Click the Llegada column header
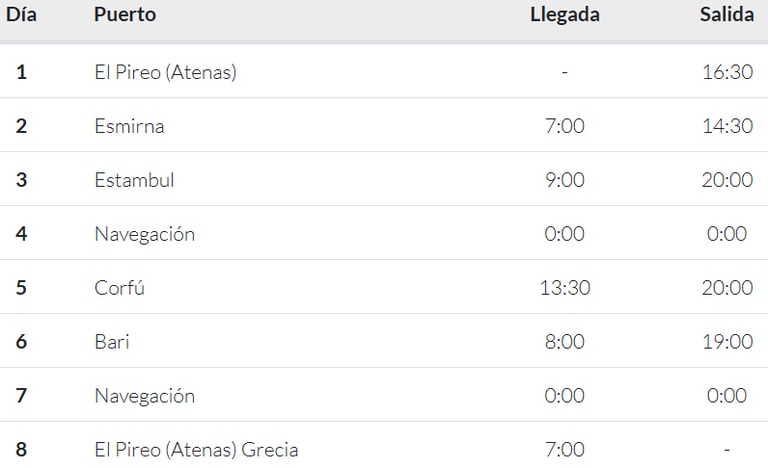This screenshot has height=468, width=768. (x=565, y=15)
